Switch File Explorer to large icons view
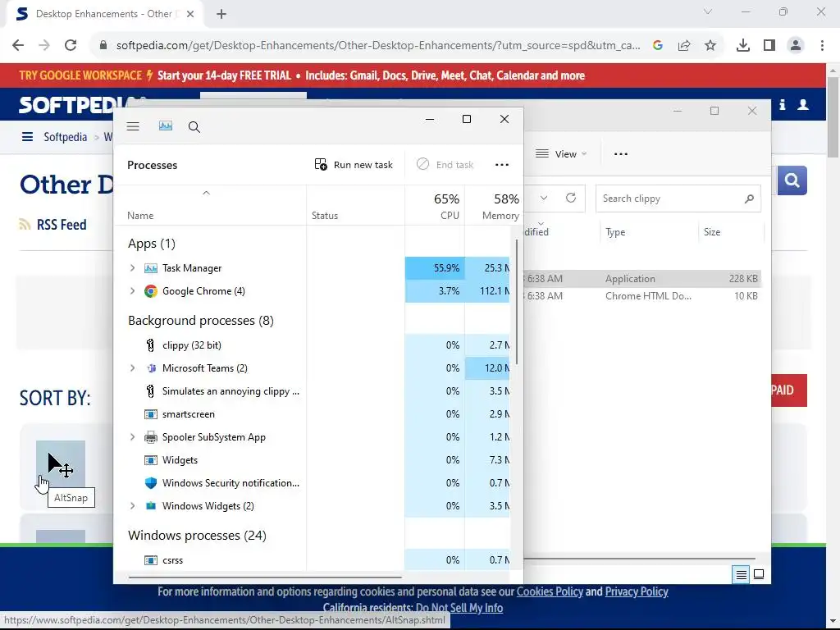This screenshot has height=630, width=840. (x=759, y=575)
